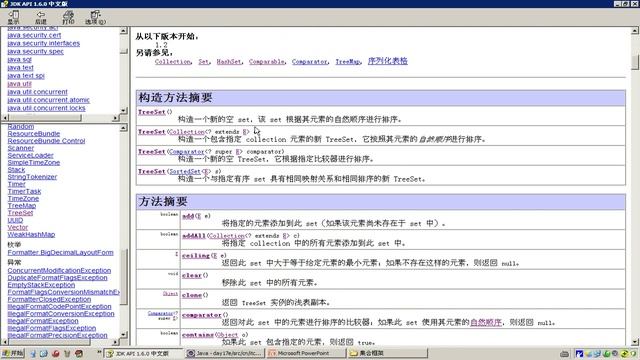Open the java.util.concurrent.locks package link
This screenshot has height=360, width=640.
47,108
